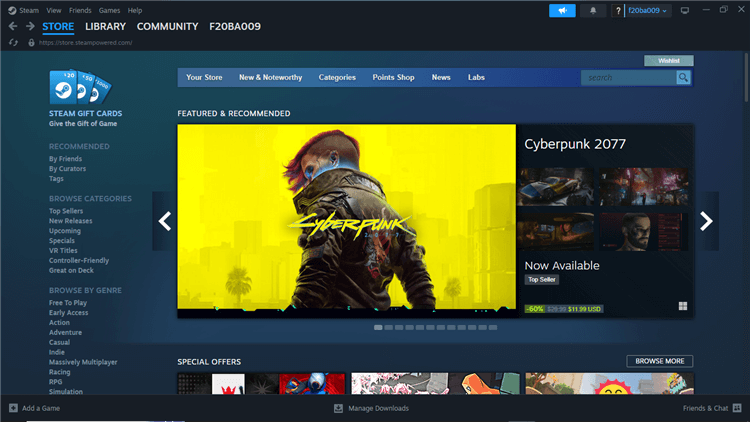Open the F20BA009 profile tab
The width and height of the screenshot is (750, 422).
(x=235, y=26)
